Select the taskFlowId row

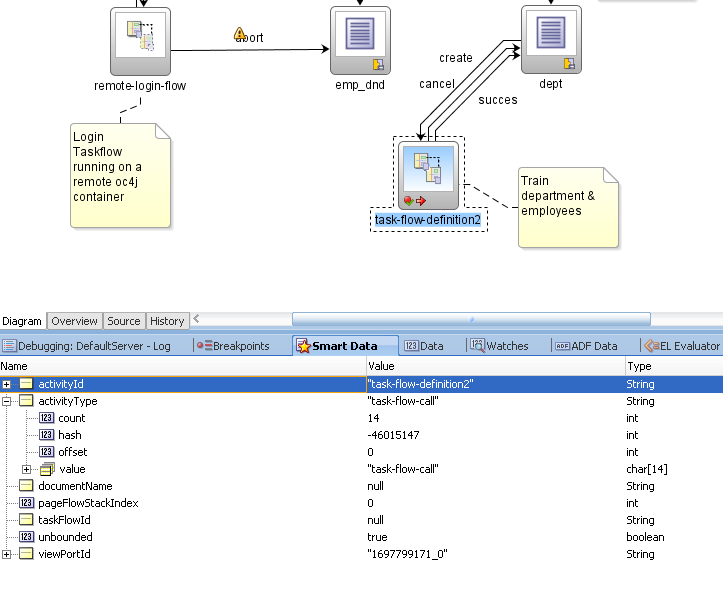click(x=362, y=520)
